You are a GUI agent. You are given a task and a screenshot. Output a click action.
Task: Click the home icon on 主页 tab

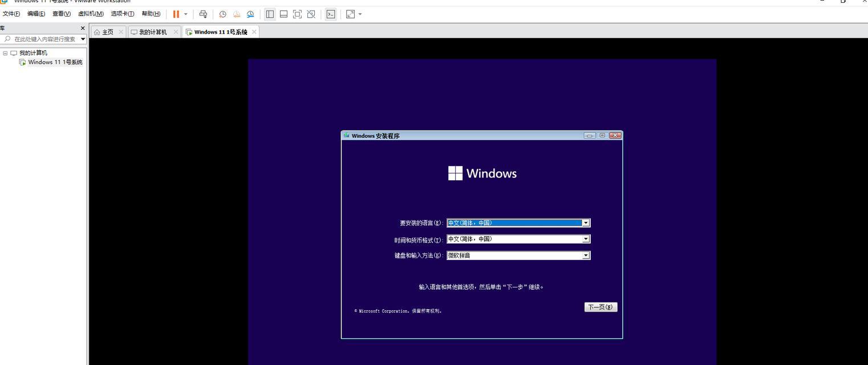click(97, 32)
